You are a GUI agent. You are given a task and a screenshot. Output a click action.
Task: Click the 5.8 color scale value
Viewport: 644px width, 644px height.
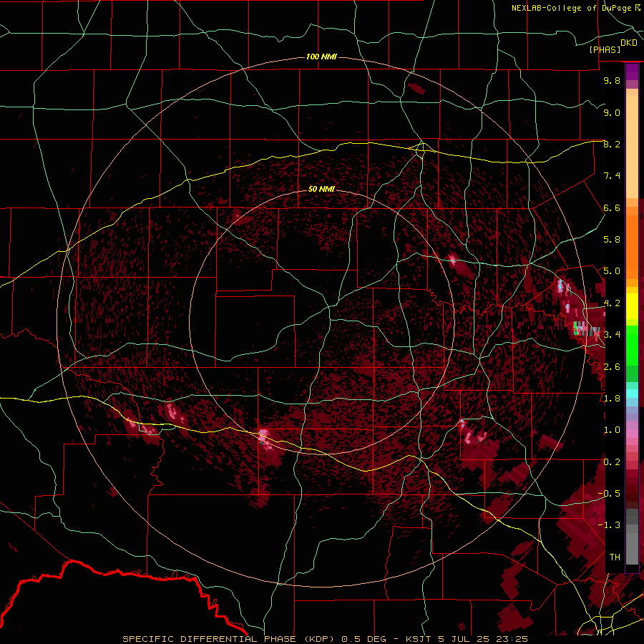point(612,240)
